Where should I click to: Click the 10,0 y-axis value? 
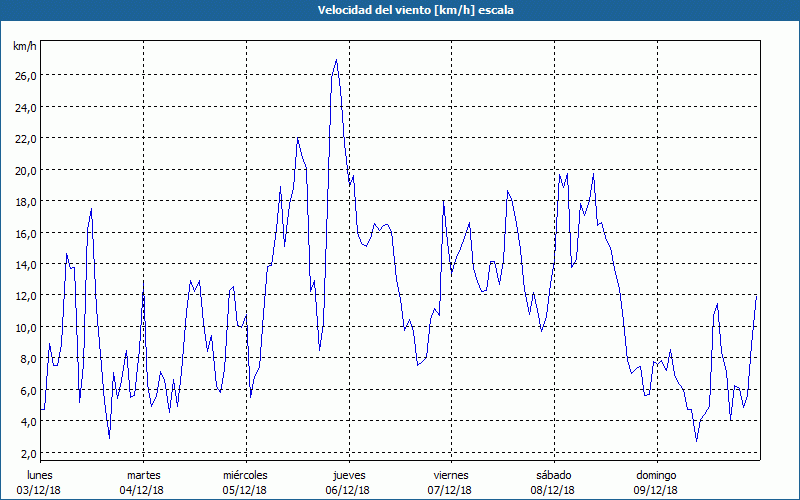coord(25,328)
